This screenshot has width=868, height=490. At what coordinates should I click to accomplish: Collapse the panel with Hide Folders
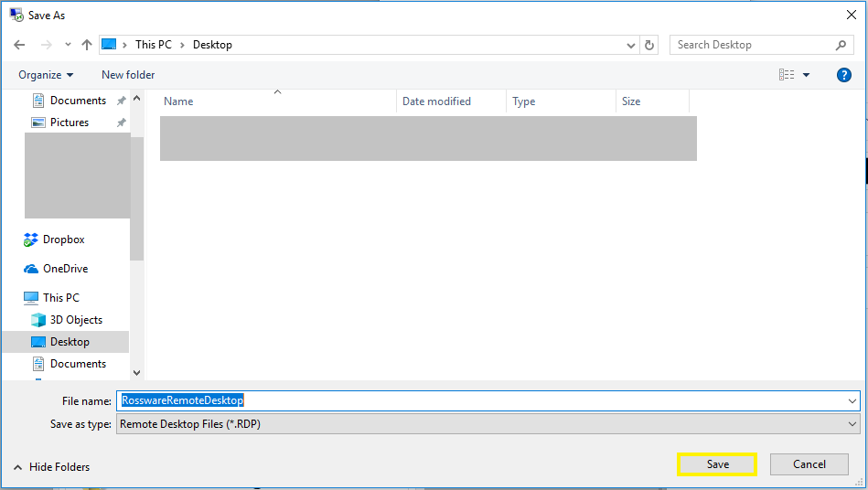pyautogui.click(x=51, y=467)
